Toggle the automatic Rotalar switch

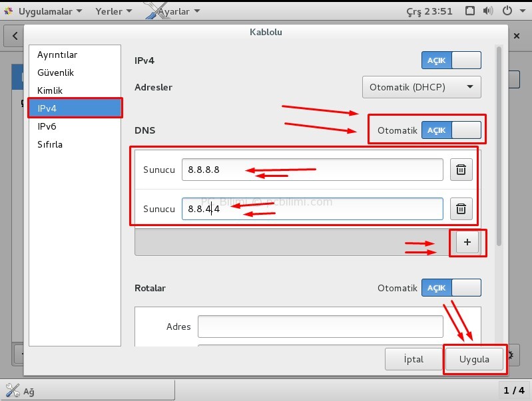click(x=451, y=288)
